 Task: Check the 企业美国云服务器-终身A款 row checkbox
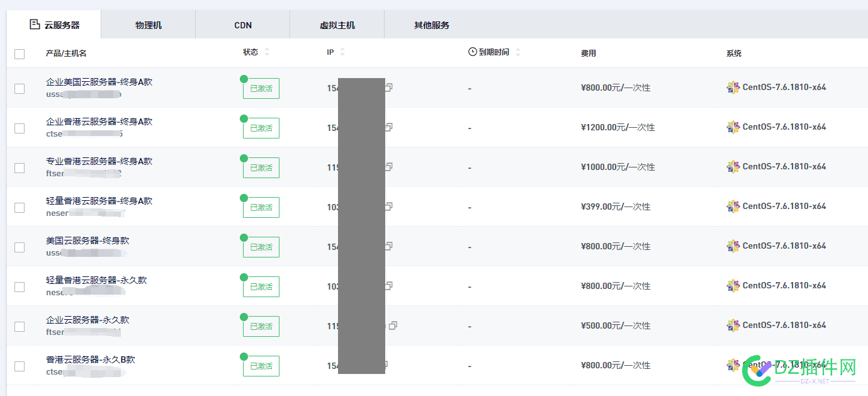(x=20, y=89)
